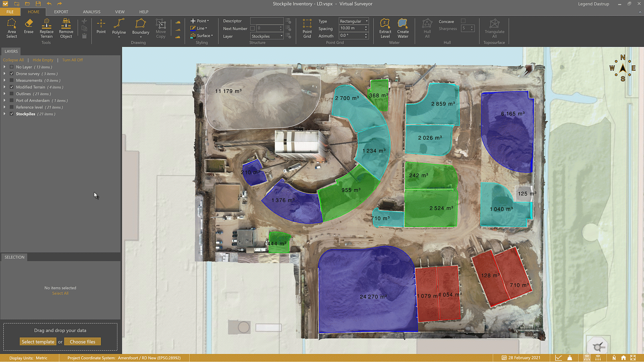Select the Area Select tool
Screen dimensions: 644x362
coord(12,28)
